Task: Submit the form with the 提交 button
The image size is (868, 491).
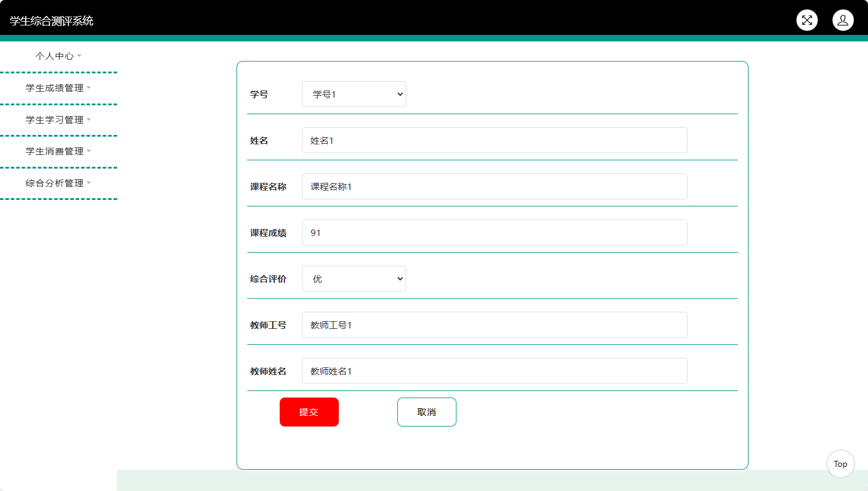Action: [x=309, y=412]
